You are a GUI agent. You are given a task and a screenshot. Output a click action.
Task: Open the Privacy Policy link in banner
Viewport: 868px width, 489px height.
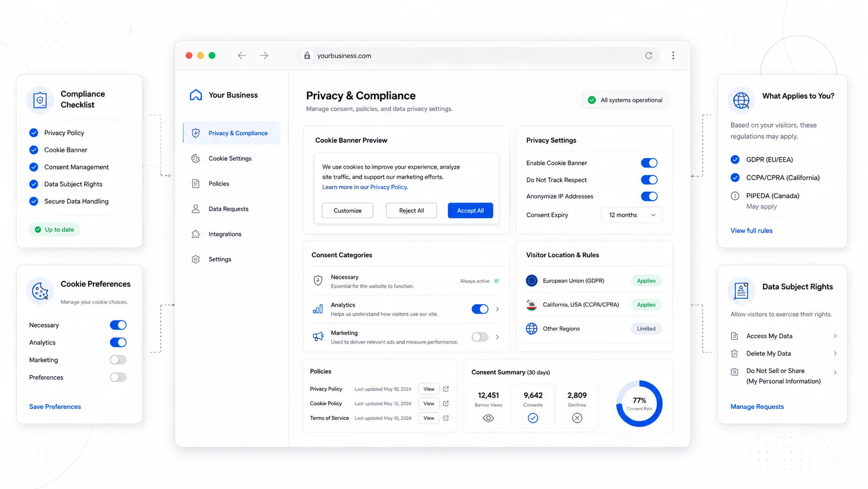(x=389, y=187)
